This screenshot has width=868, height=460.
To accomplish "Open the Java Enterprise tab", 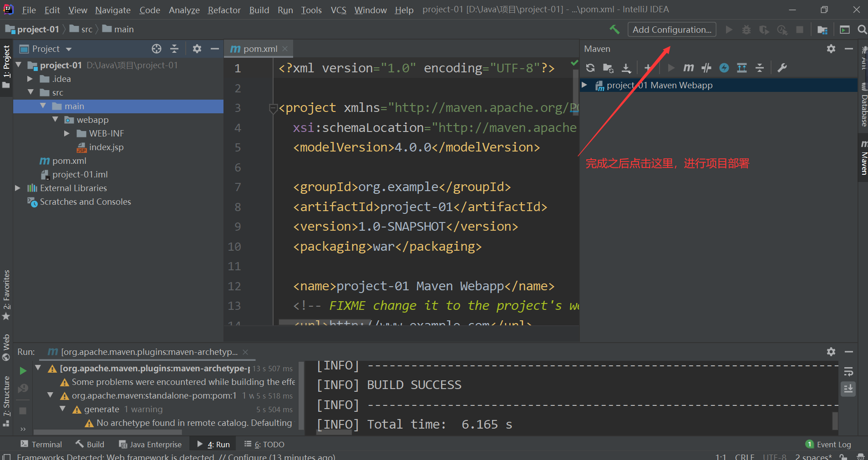I will coord(150,445).
